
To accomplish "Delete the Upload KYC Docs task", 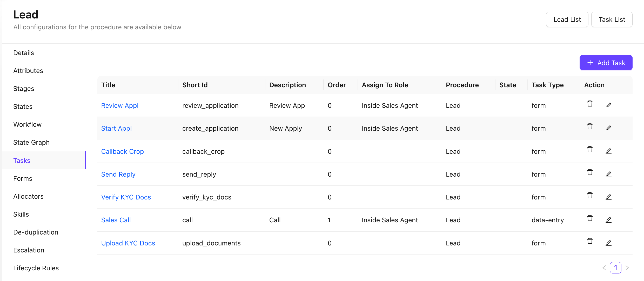I will click(590, 241).
